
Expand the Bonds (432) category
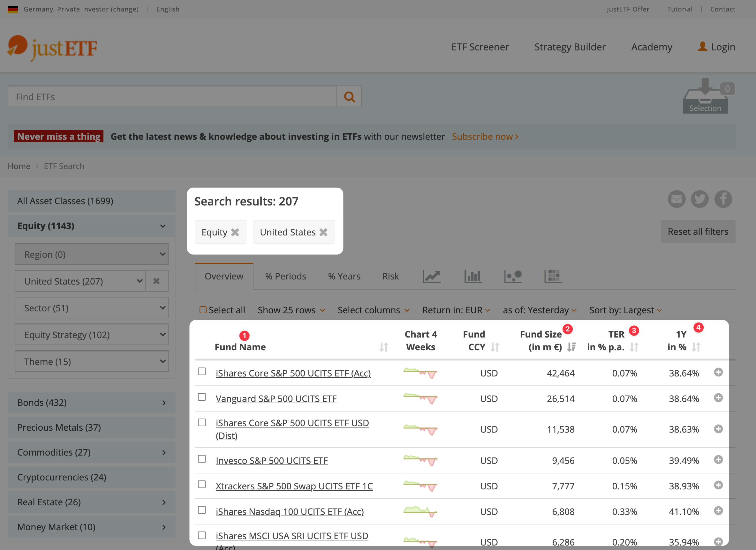coord(91,403)
